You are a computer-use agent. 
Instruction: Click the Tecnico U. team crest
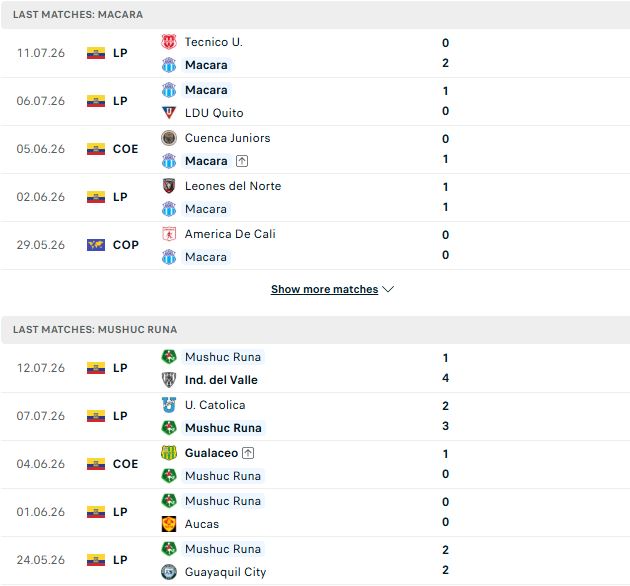click(169, 42)
